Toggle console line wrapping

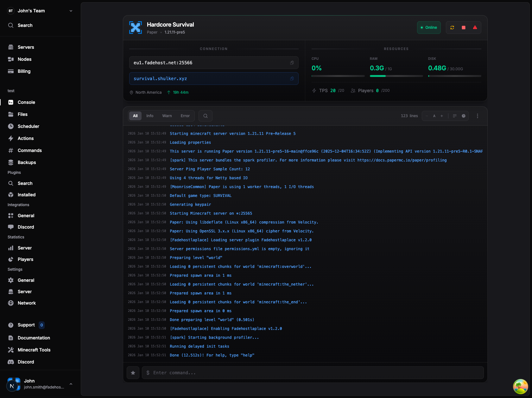455,116
